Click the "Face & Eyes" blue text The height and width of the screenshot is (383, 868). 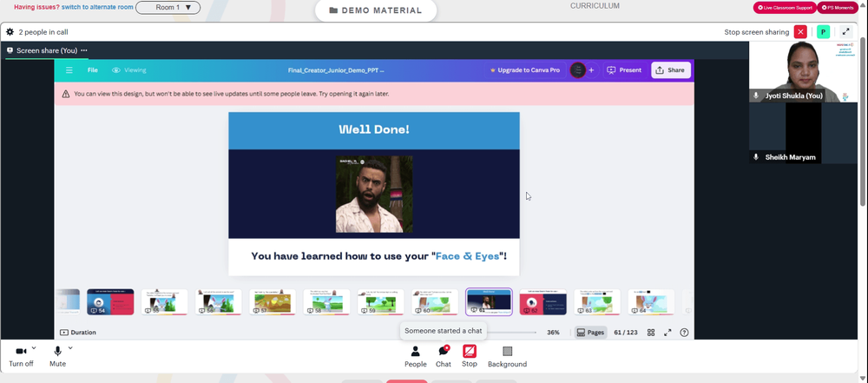[x=468, y=256]
